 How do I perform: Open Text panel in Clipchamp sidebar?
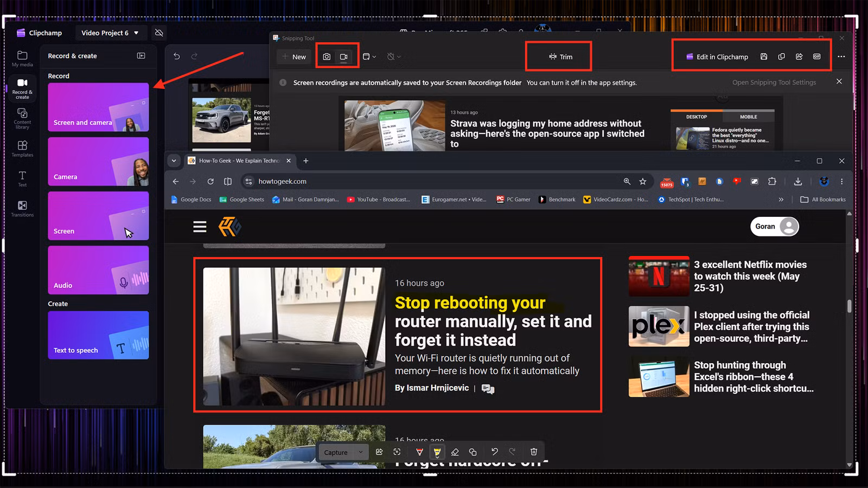pyautogui.click(x=22, y=178)
